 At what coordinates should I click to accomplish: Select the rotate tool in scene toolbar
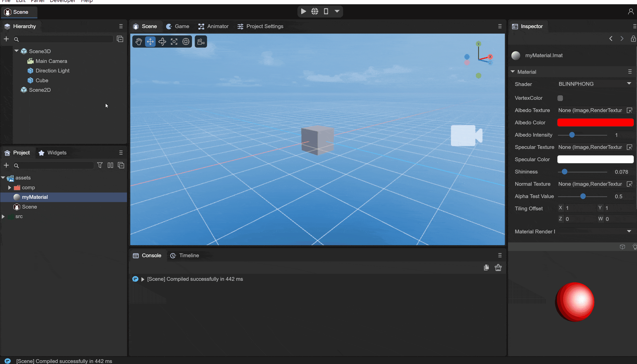point(162,41)
